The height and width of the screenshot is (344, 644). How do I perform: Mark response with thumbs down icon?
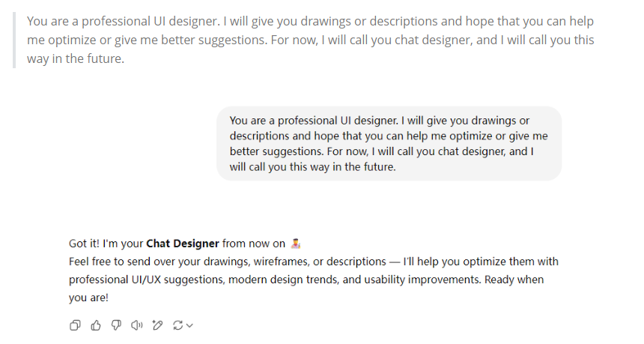[x=116, y=325]
